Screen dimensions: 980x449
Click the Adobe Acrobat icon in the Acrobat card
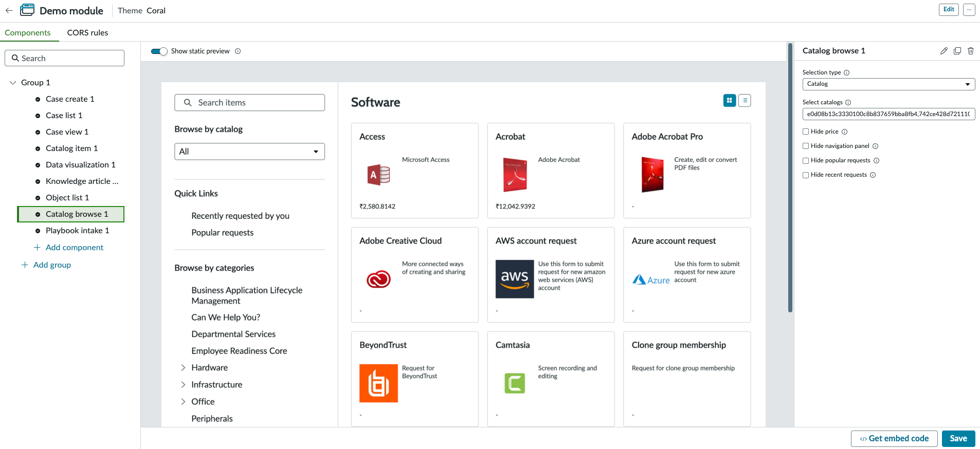click(x=515, y=175)
